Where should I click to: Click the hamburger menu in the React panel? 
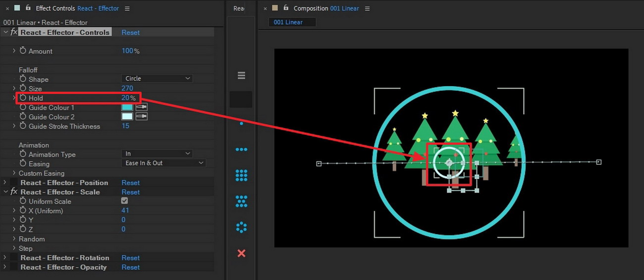241,76
